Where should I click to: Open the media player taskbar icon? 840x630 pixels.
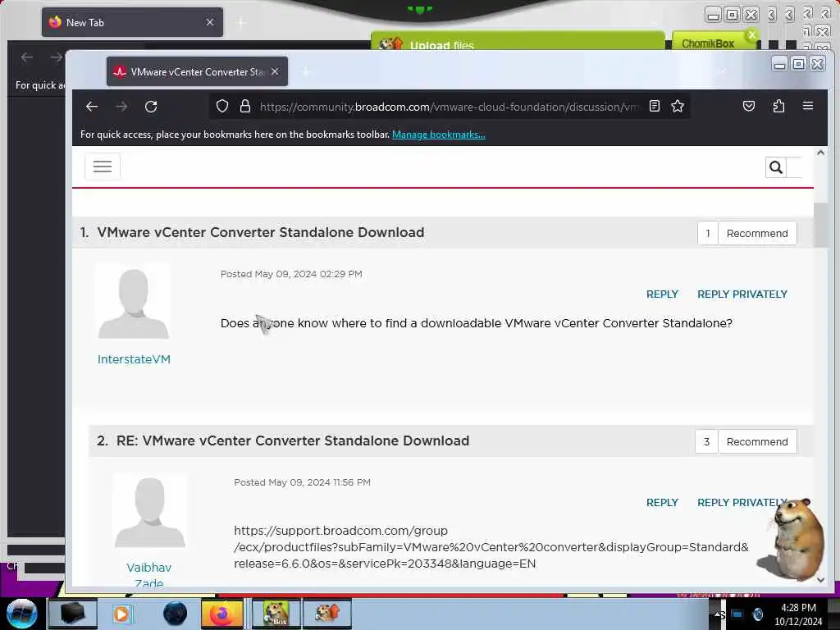click(121, 614)
